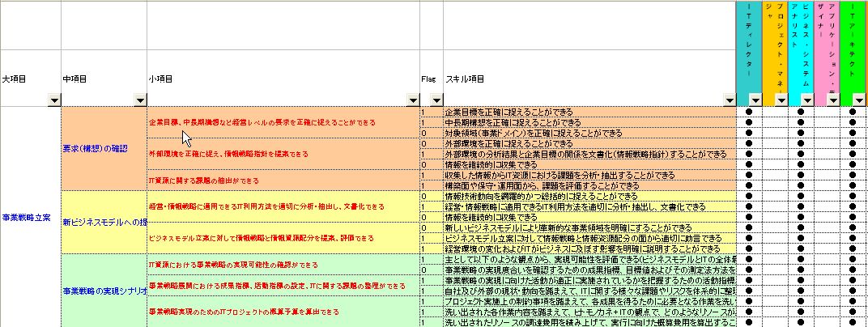868x327 pixels.
Task: Click the 中項目 header label
Action: pos(74,79)
